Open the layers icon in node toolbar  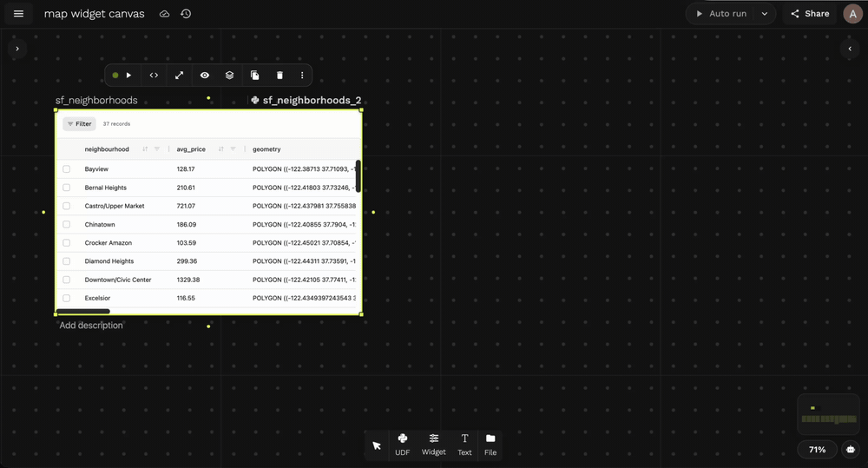230,76
